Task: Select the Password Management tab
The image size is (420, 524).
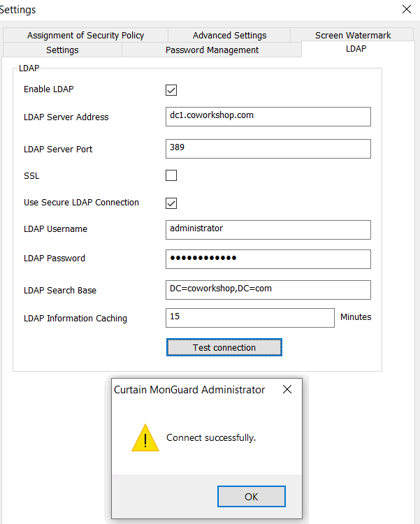Action: (x=212, y=50)
